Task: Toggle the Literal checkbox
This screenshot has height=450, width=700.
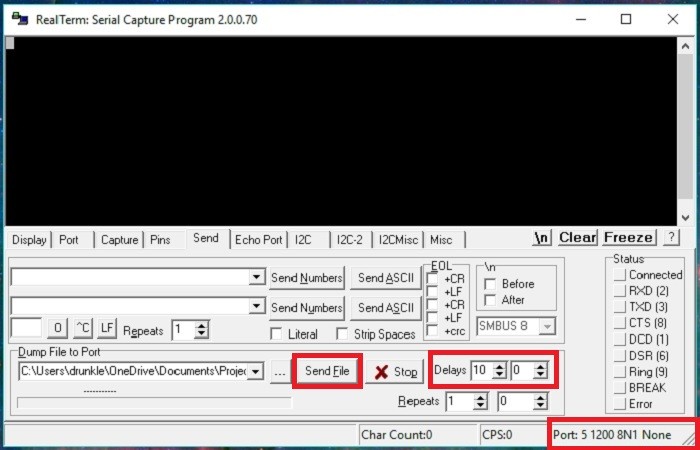Action: 276,334
